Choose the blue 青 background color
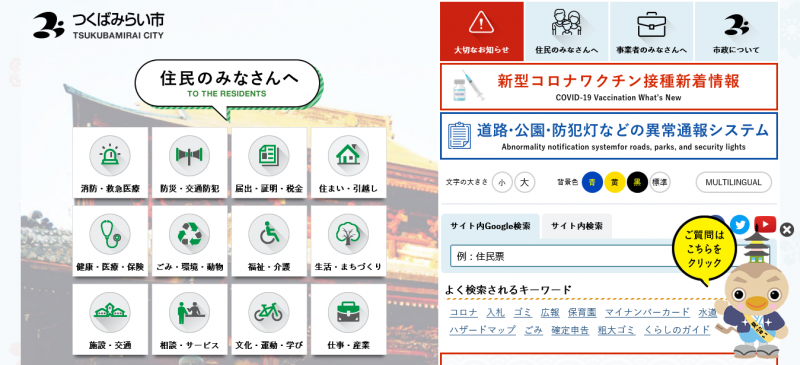This screenshot has width=800, height=365. (592, 182)
